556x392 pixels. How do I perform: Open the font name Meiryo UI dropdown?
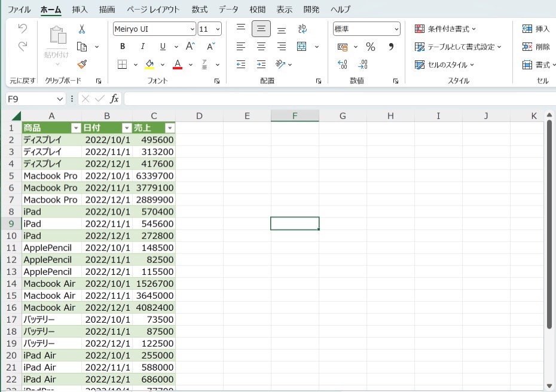tap(192, 29)
